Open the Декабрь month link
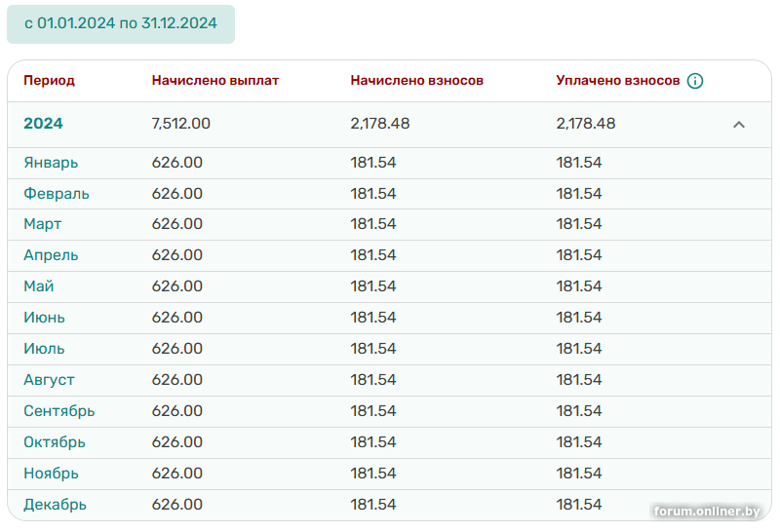780x532 pixels. (55, 505)
